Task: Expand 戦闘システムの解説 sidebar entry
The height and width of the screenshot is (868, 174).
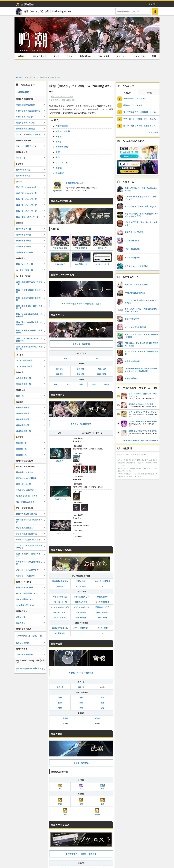Action: [30, 587]
